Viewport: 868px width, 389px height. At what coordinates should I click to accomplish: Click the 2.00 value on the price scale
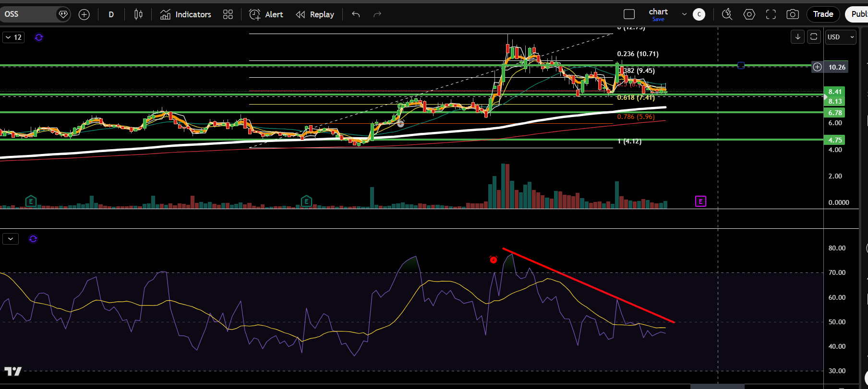coord(835,176)
